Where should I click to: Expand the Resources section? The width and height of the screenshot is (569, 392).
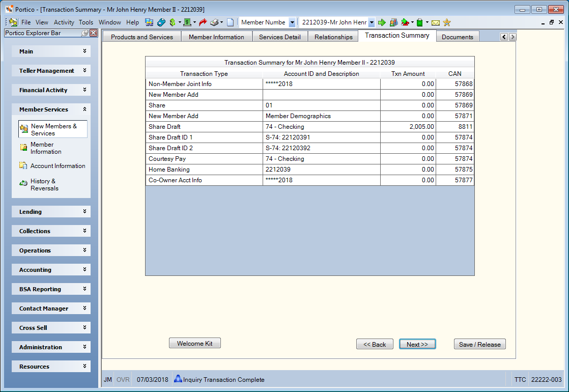point(51,366)
